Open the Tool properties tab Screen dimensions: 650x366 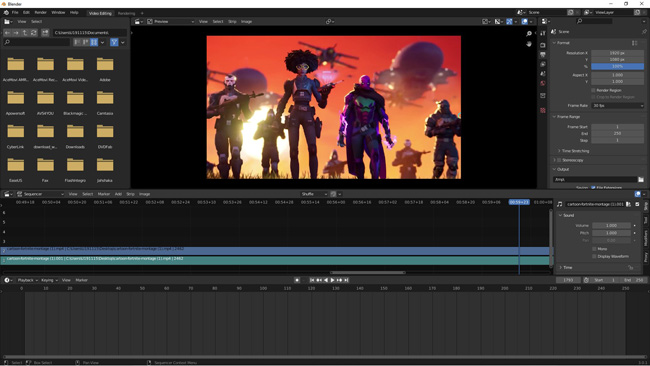543,33
